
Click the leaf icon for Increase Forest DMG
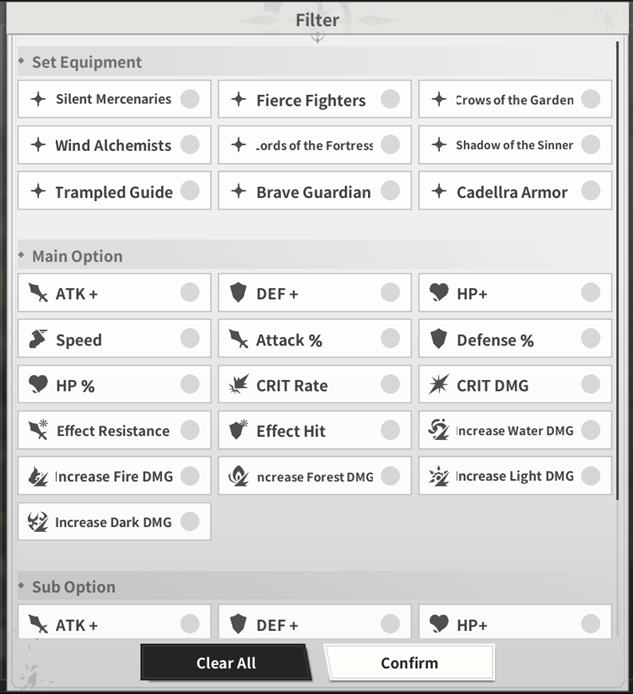pos(238,476)
